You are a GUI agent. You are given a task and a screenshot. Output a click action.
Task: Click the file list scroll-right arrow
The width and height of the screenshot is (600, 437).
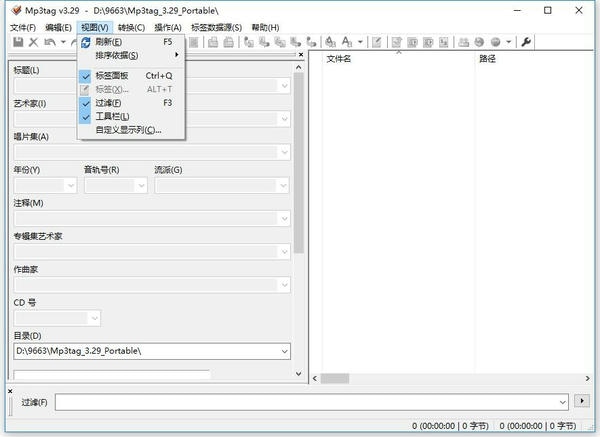point(587,378)
